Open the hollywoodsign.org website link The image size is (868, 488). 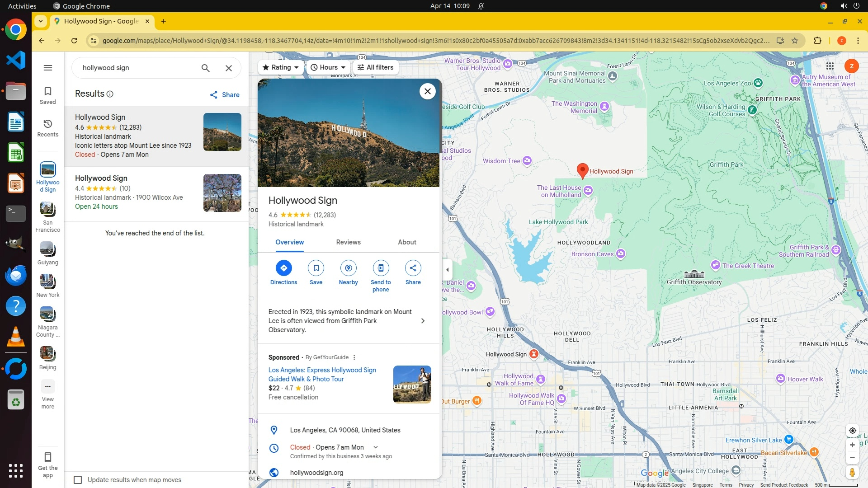(x=316, y=473)
